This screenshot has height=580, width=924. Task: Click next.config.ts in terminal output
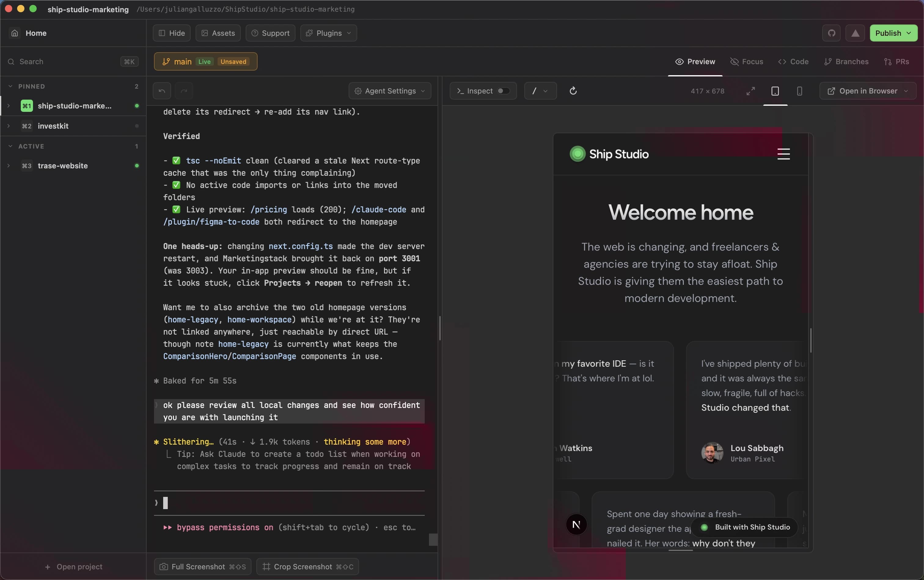click(x=300, y=246)
